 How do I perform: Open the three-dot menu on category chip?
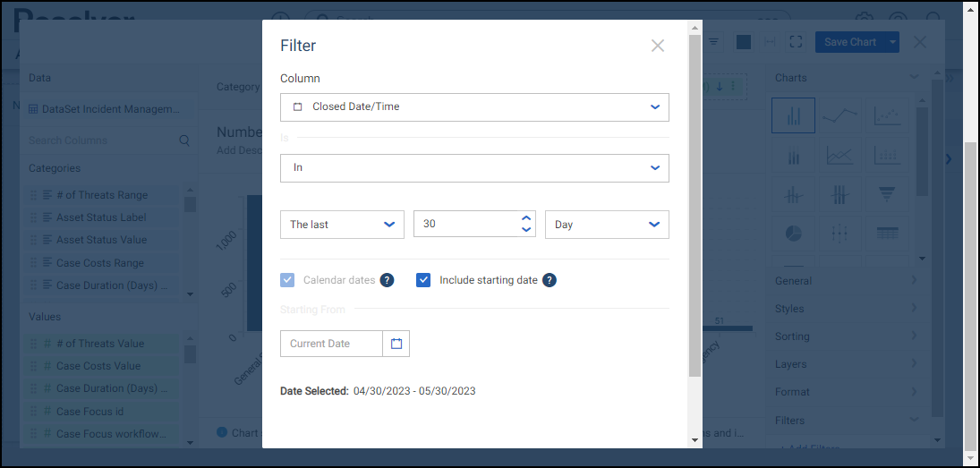(733, 86)
